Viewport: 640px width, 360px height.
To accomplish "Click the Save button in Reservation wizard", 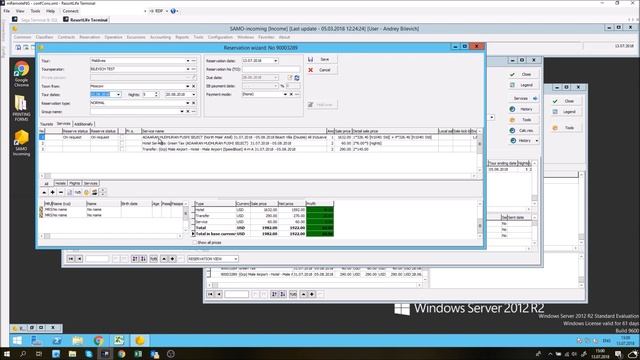I will [321, 60].
